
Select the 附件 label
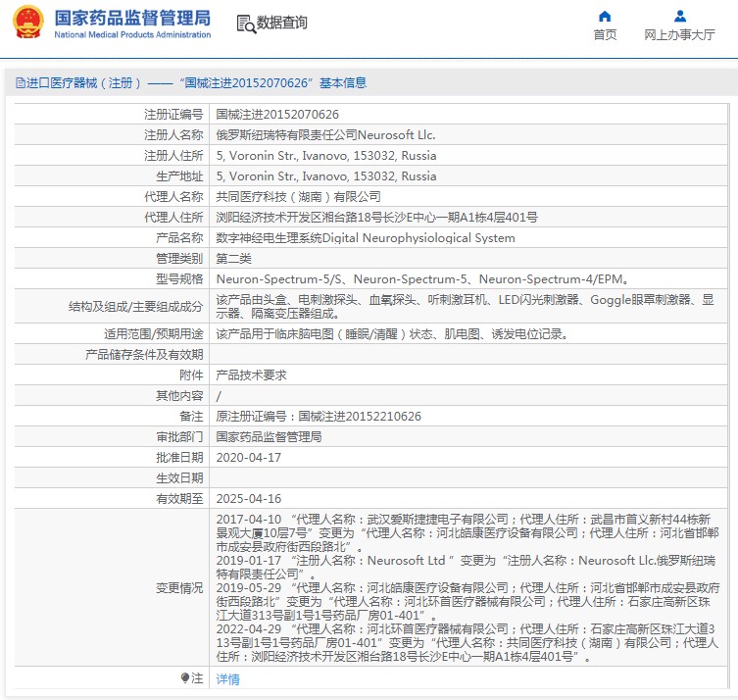click(191, 375)
